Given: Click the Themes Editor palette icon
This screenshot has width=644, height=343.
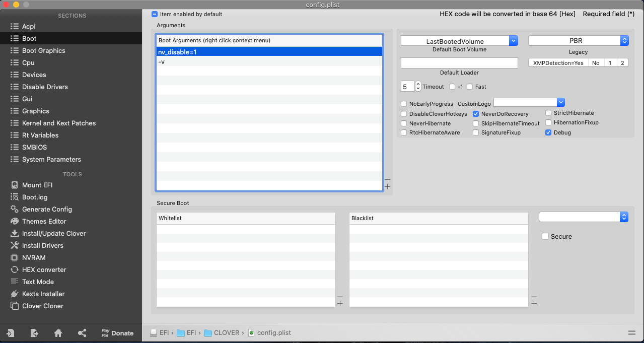Looking at the screenshot, I should 15,222.
